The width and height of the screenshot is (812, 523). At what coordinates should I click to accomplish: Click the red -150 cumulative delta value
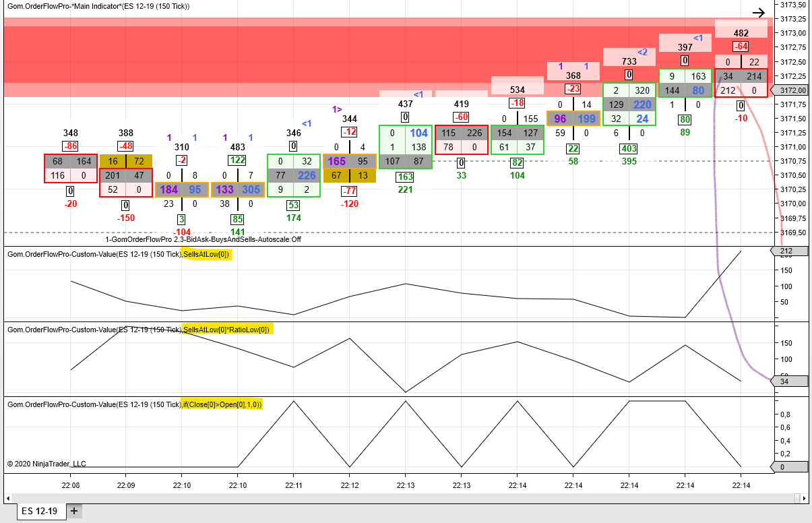pyautogui.click(x=126, y=218)
